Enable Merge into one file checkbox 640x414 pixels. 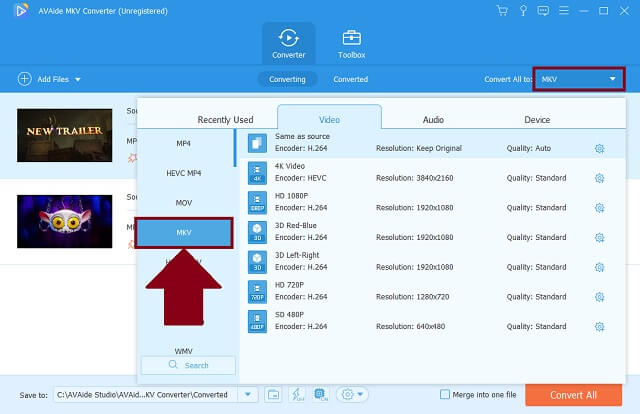pyautogui.click(x=445, y=394)
